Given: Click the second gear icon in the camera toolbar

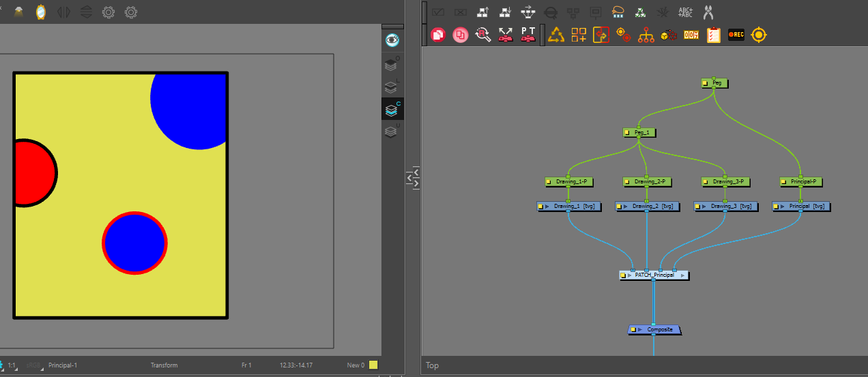Looking at the screenshot, I should 131,12.
